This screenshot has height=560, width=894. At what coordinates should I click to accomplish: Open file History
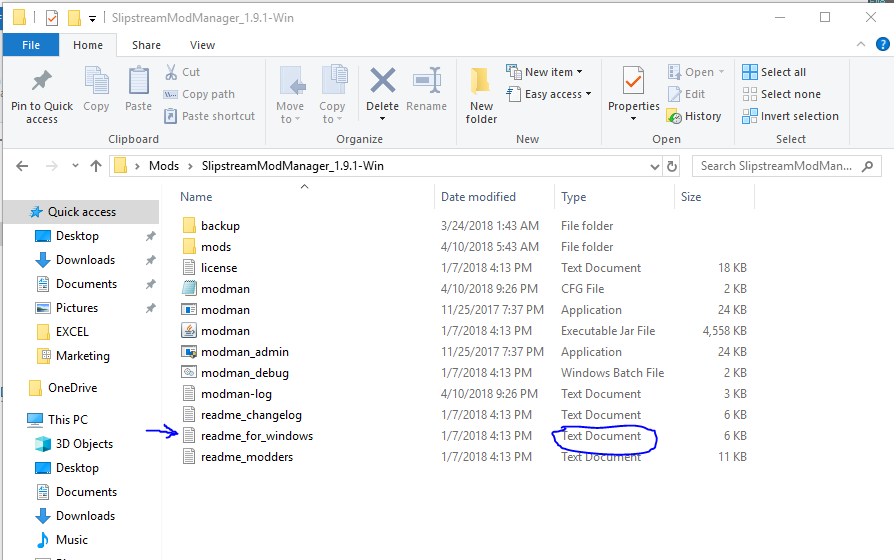pyautogui.click(x=694, y=116)
